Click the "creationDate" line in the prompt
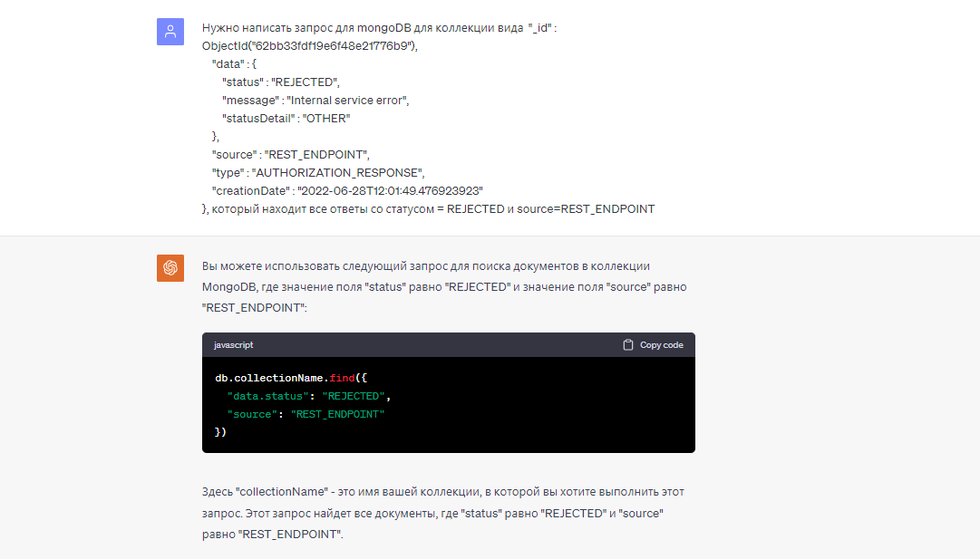 (x=347, y=190)
